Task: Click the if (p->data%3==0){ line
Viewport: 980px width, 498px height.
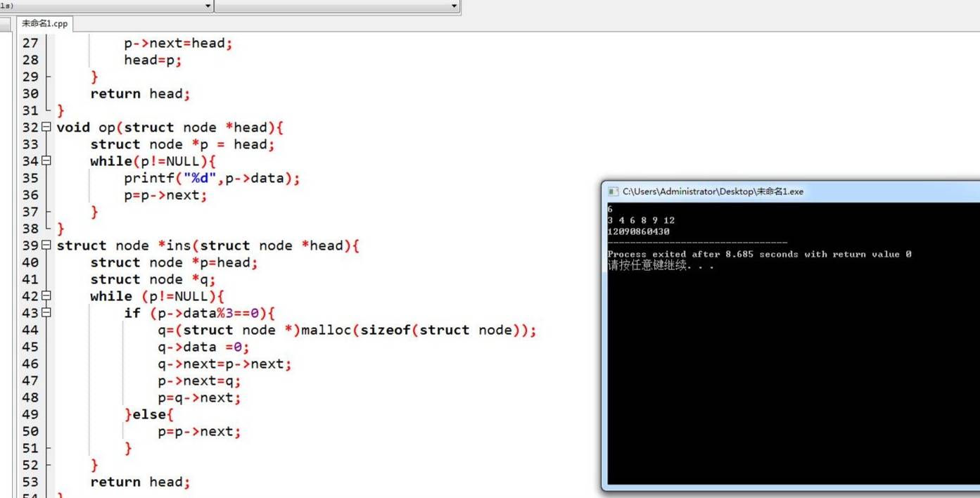Action: (199, 313)
